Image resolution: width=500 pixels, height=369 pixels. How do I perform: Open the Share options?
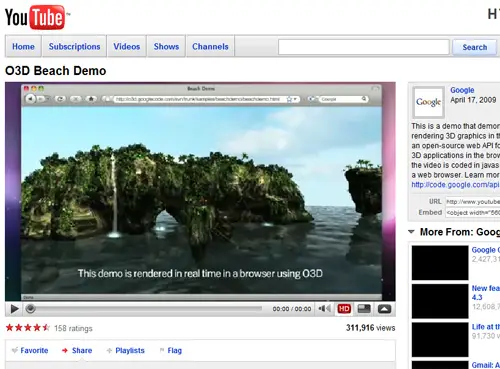pos(82,350)
